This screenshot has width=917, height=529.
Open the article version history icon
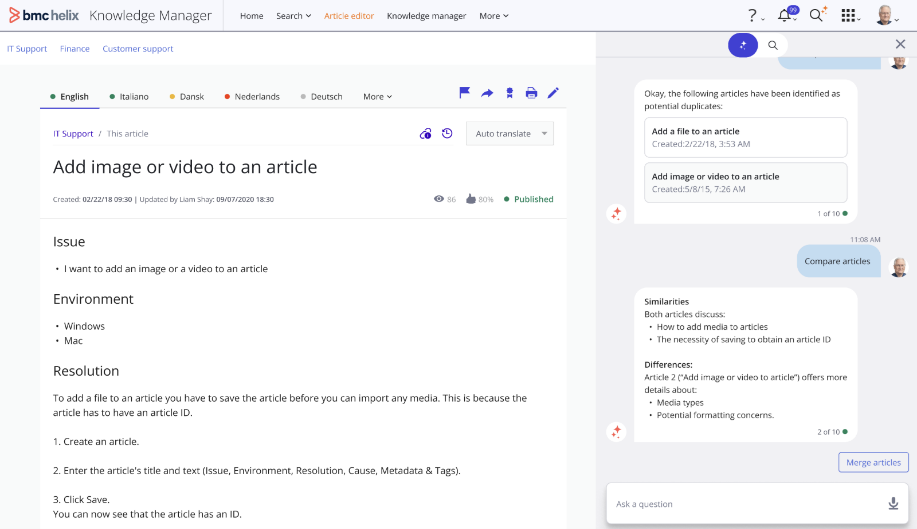click(447, 133)
